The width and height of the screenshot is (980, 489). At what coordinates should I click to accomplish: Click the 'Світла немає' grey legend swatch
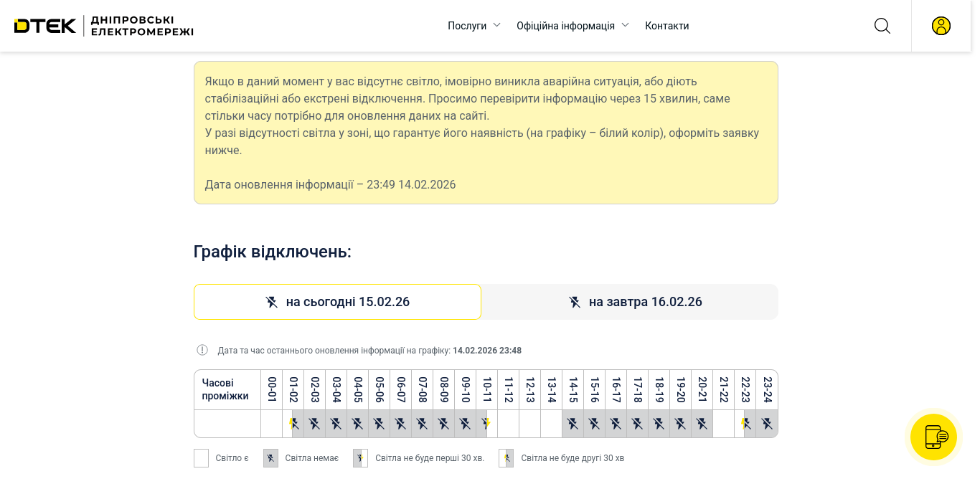click(270, 458)
